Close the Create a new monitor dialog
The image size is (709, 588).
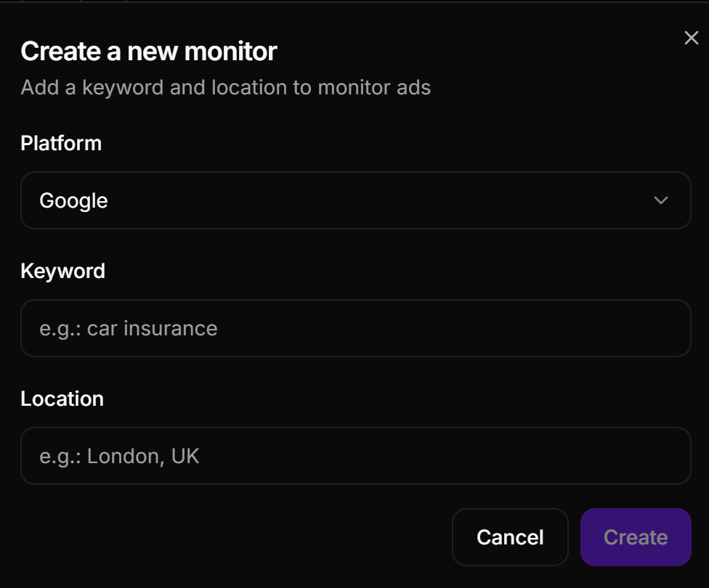691,38
